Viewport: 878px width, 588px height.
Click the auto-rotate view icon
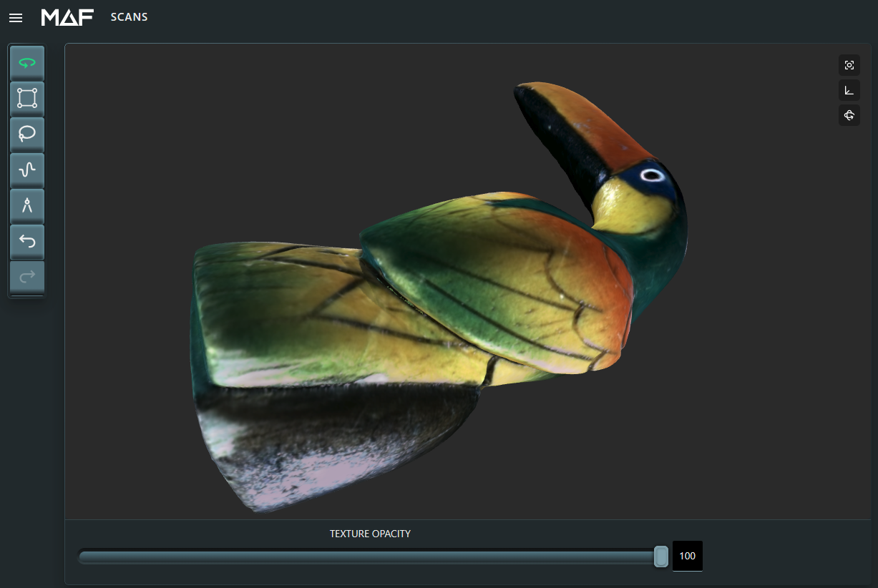click(849, 115)
